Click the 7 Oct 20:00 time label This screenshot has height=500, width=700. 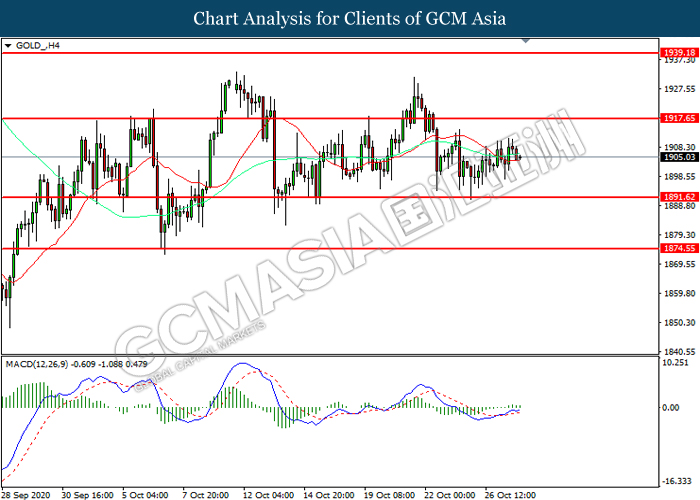coord(205,495)
